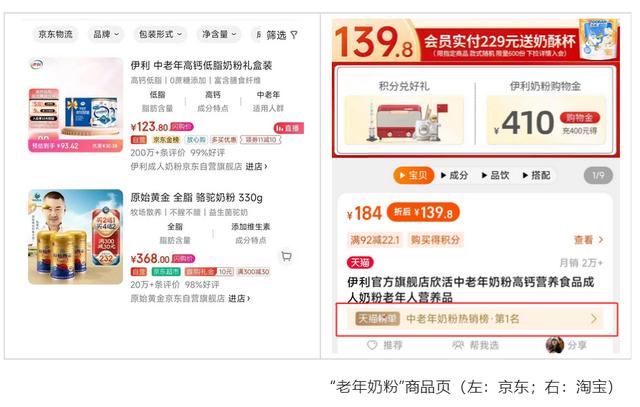Open the 中老年奶粉热销榜 ranking bar
The width and height of the screenshot is (640, 407).
(x=476, y=319)
